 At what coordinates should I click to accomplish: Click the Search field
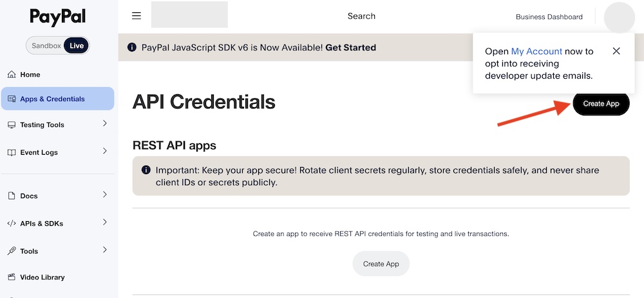pos(361,16)
